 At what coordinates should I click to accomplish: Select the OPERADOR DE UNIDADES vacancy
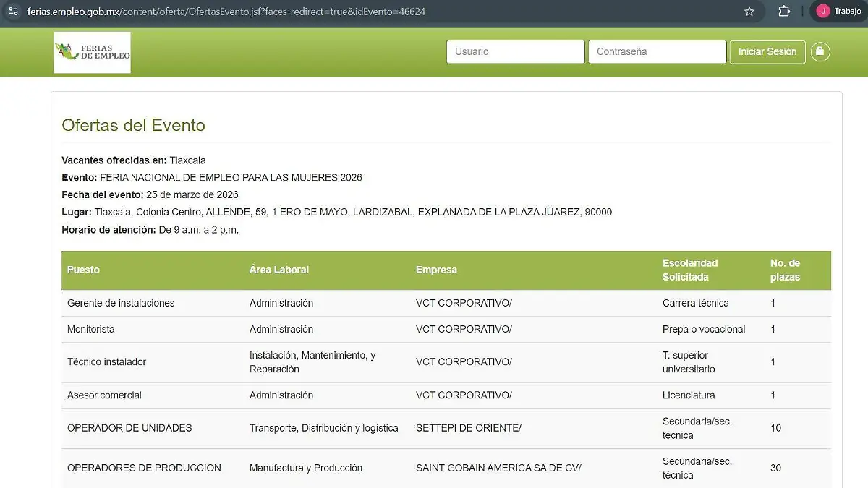point(129,428)
